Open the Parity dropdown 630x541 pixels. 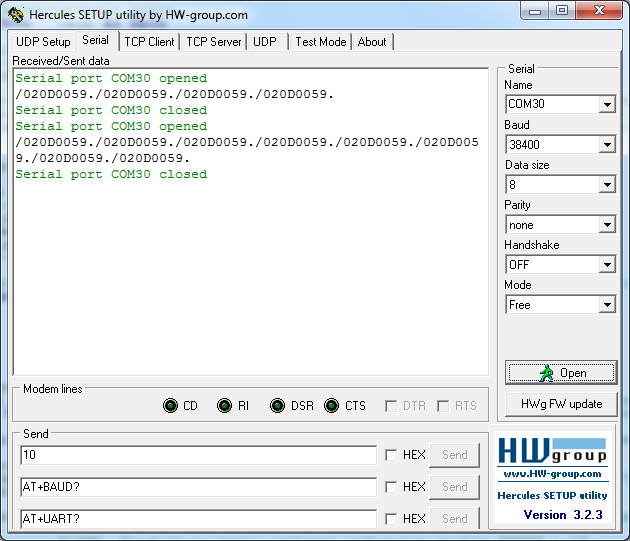click(607, 224)
